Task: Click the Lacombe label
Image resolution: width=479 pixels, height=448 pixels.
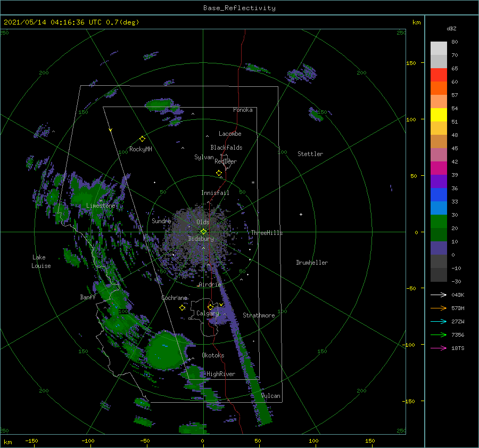Action: (x=230, y=134)
